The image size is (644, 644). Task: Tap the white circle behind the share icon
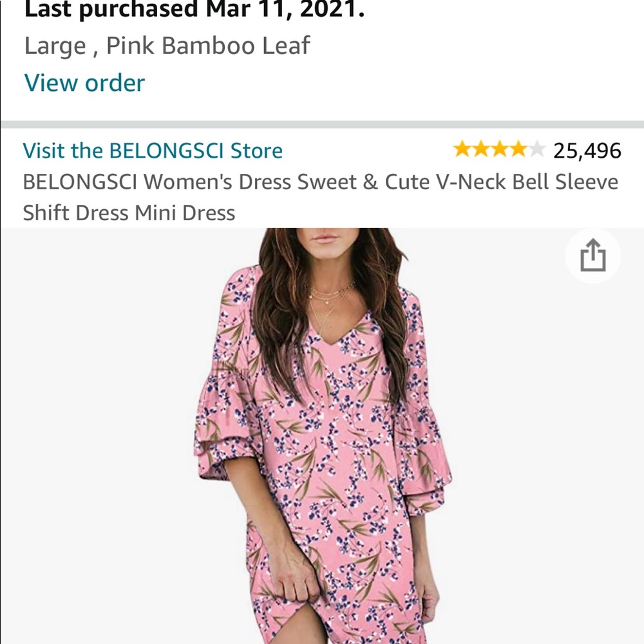point(592,255)
